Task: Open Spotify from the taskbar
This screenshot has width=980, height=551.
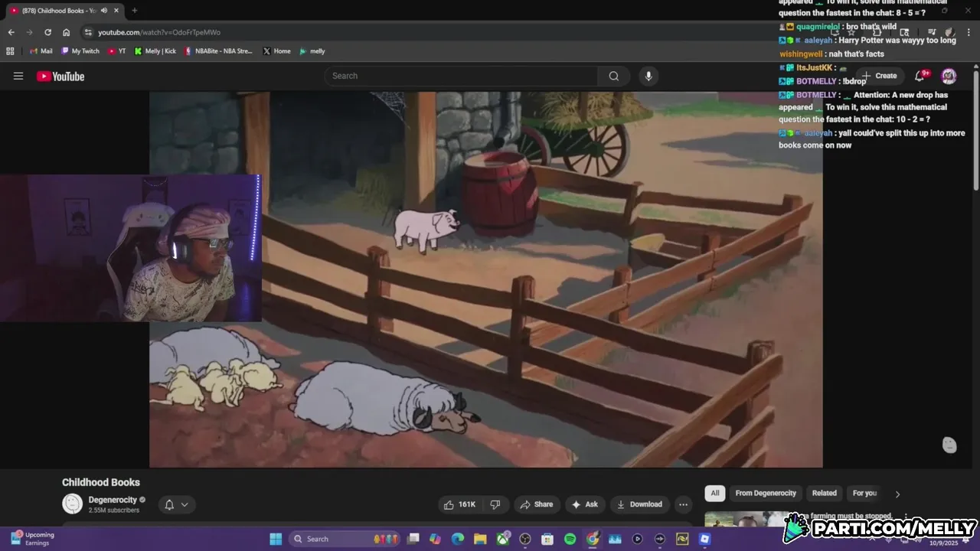Action: pyautogui.click(x=570, y=539)
